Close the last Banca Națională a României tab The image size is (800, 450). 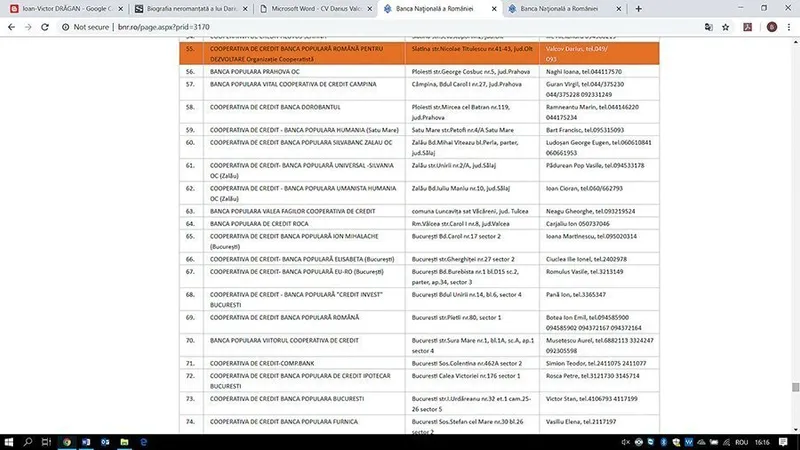(x=618, y=9)
